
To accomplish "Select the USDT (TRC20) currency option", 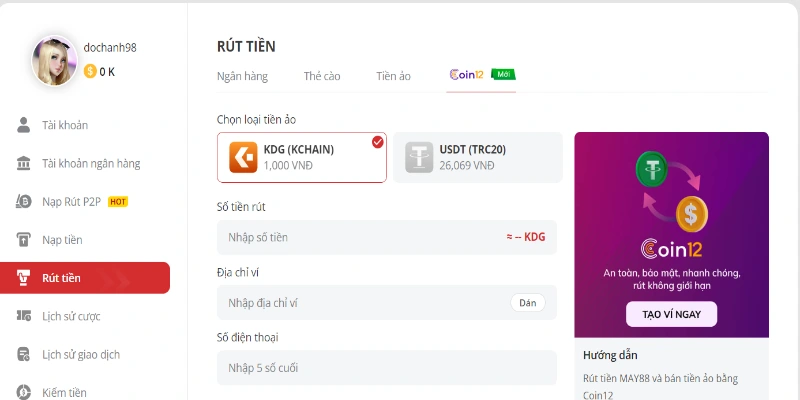I will coord(477,157).
